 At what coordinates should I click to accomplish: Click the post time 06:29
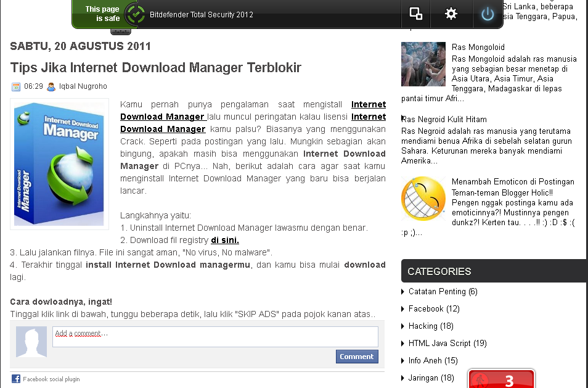point(33,86)
